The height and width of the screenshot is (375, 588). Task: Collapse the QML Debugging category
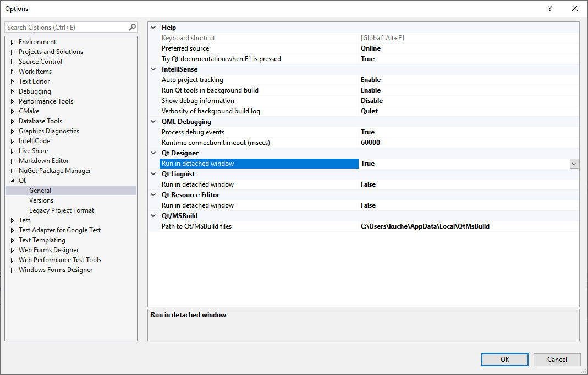point(153,122)
